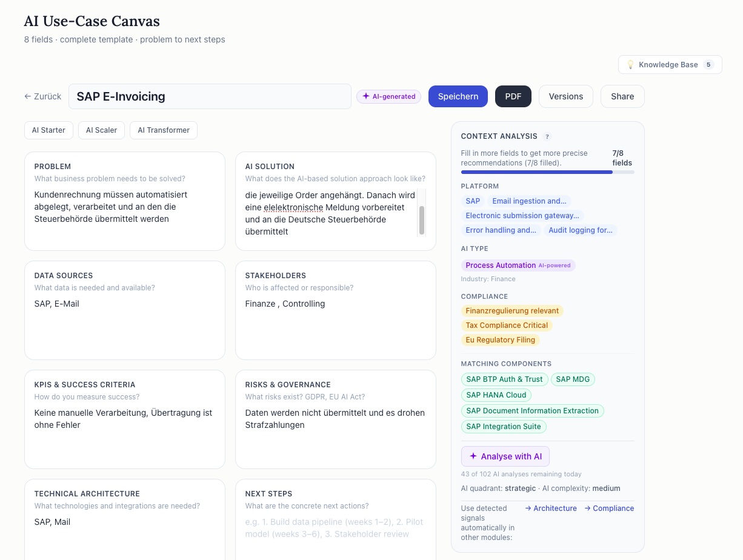Click the Technical Architecture field with SAP, Mail

[x=125, y=536]
